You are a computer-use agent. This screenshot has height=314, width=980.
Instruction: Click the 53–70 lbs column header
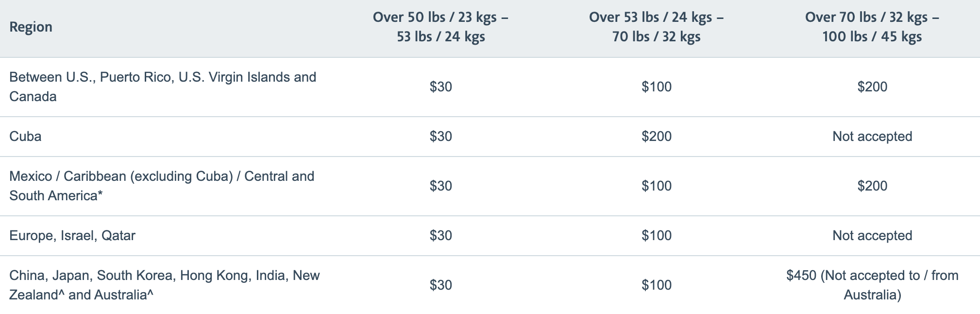point(656,27)
